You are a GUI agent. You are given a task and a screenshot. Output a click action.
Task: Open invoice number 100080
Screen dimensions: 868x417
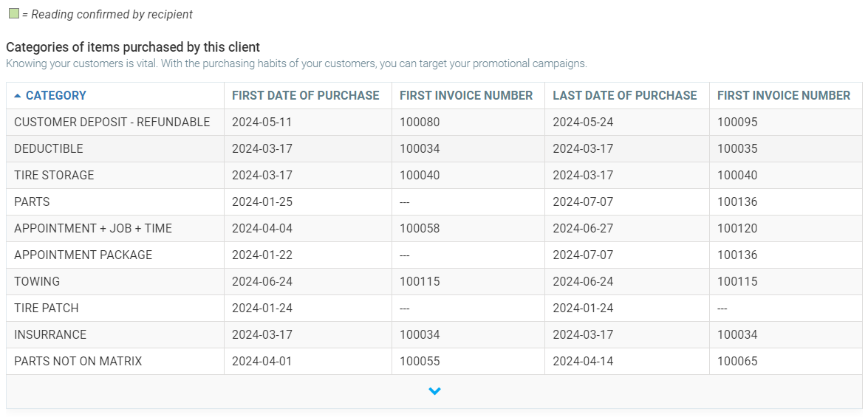point(420,123)
